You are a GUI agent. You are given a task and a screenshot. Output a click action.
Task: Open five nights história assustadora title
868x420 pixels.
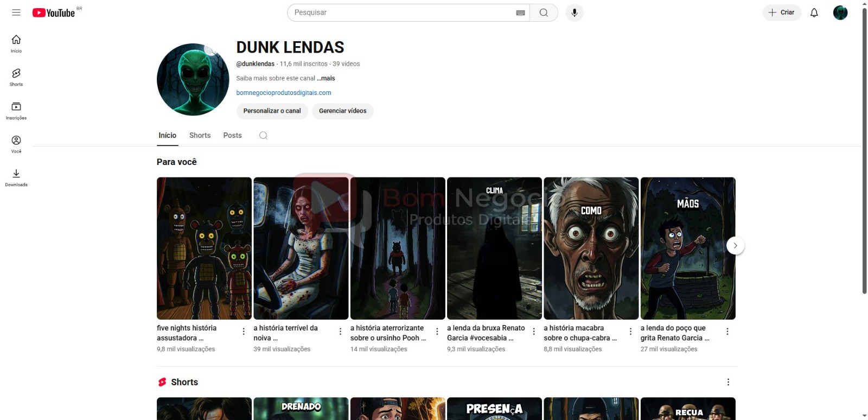coord(187,333)
